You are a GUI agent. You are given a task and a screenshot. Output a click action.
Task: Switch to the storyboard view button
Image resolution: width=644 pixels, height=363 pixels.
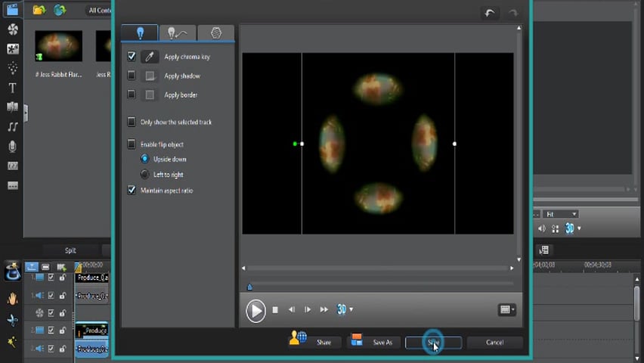45,267
